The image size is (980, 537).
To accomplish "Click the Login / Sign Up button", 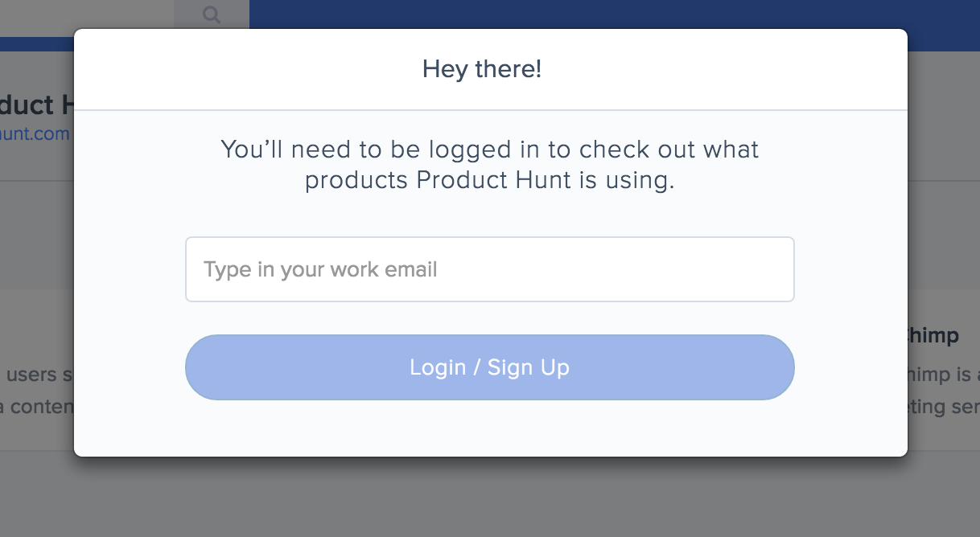I will point(490,367).
